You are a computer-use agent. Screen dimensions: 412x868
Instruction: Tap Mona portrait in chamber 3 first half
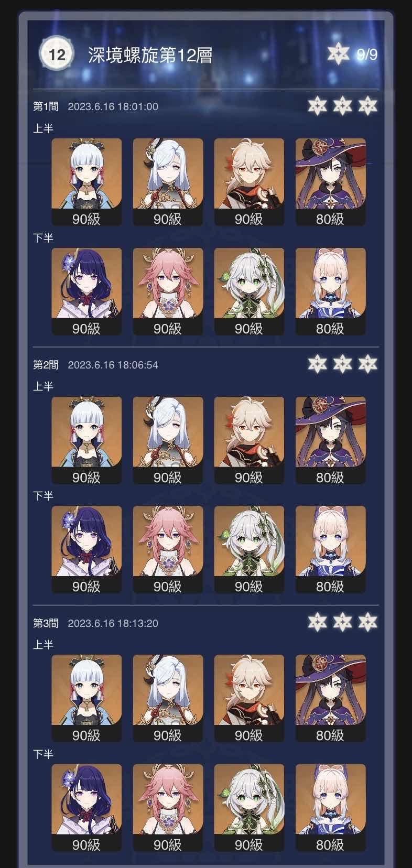click(330, 698)
